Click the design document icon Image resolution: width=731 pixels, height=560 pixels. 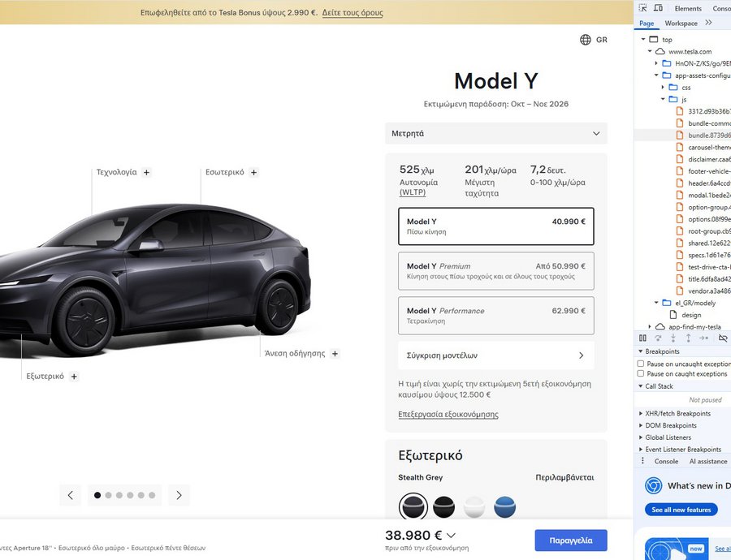pos(673,315)
